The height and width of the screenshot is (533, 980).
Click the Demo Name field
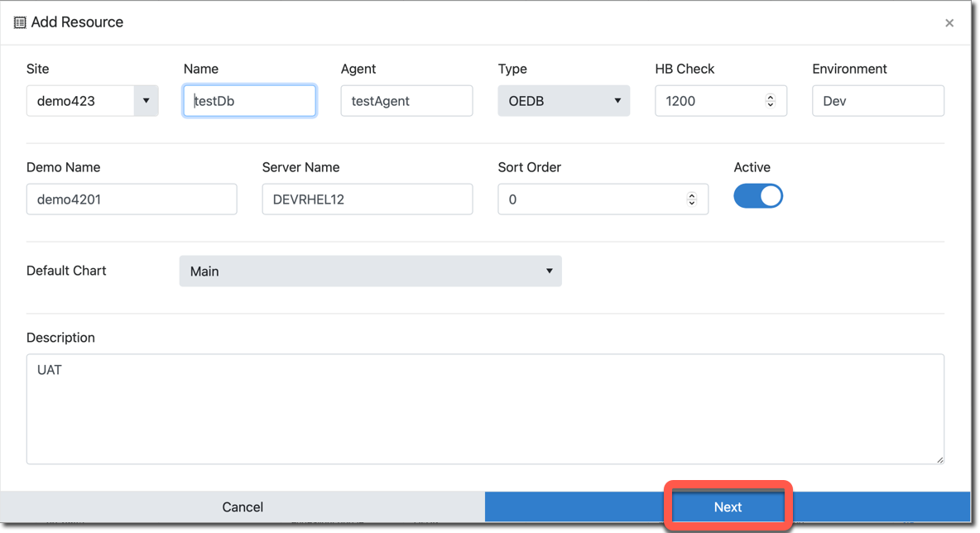(132, 199)
